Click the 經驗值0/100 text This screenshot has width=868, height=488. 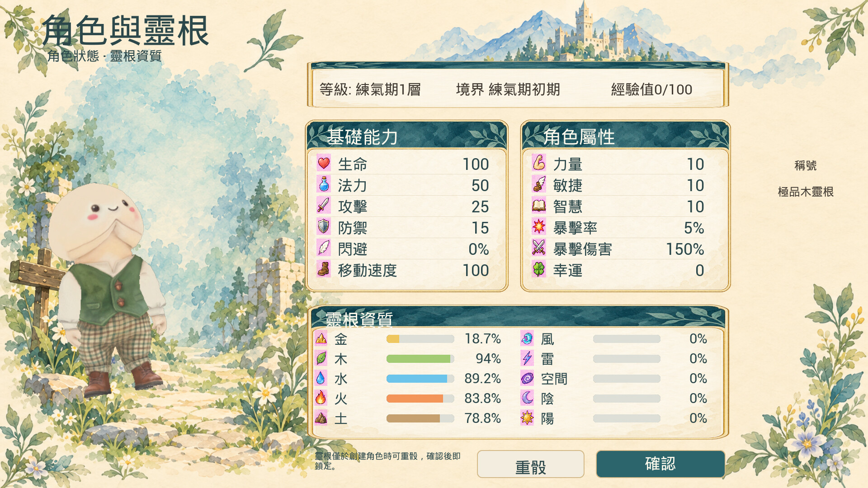tap(651, 89)
